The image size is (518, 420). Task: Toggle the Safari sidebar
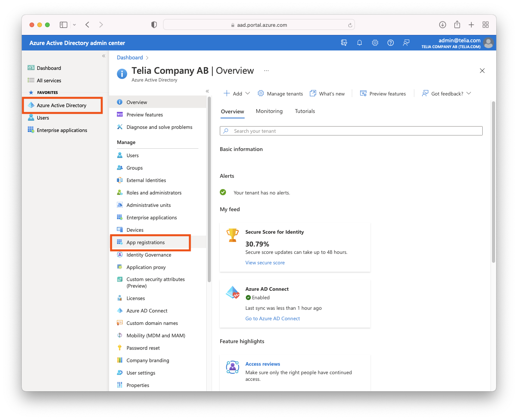coord(63,25)
